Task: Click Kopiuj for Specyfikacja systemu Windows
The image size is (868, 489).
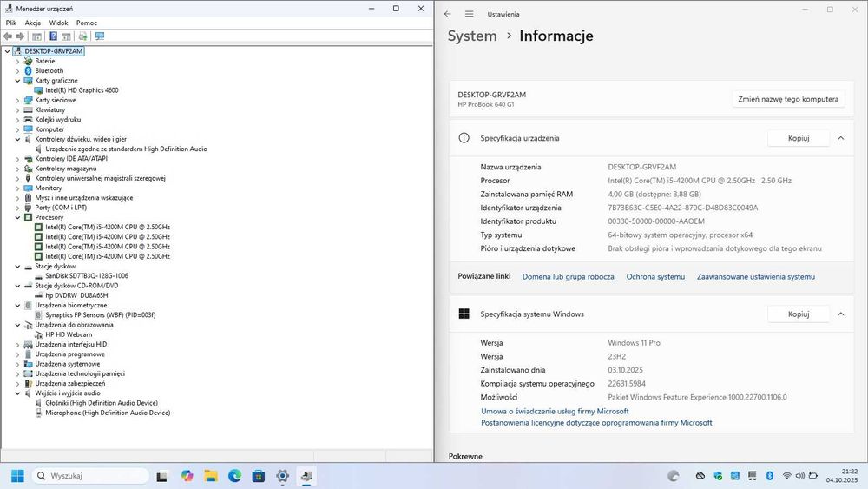Action: 799,314
